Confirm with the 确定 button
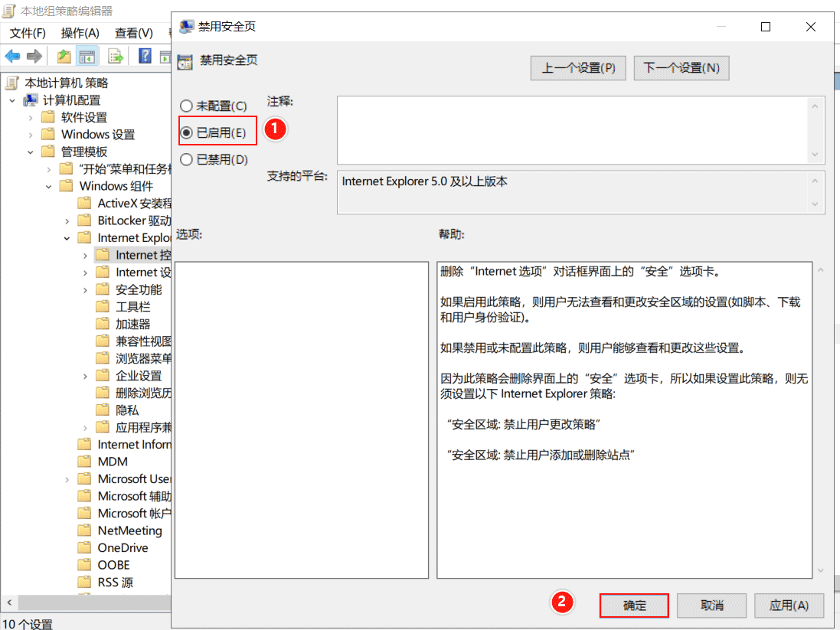The height and width of the screenshot is (630, 840). pos(634,606)
